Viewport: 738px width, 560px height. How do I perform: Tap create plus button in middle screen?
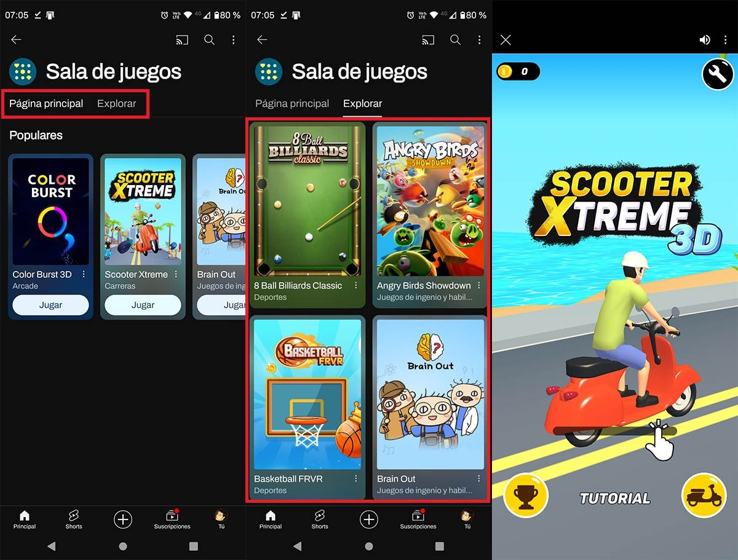pos(369,519)
